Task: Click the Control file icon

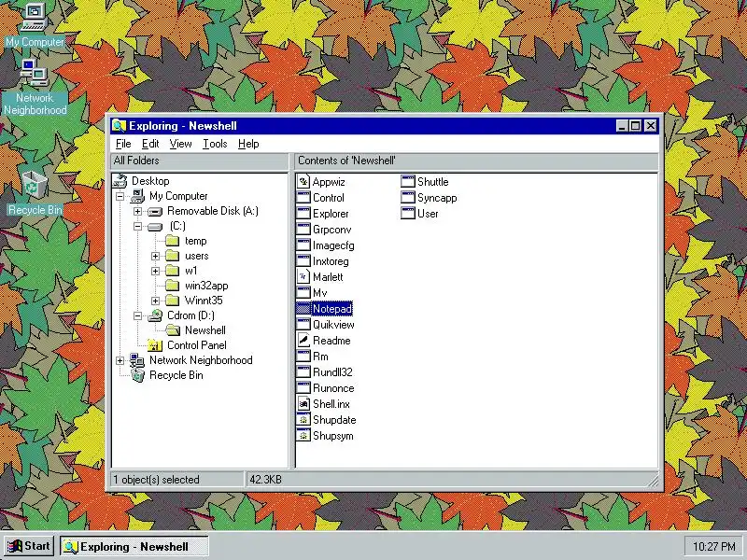Action: (x=303, y=198)
